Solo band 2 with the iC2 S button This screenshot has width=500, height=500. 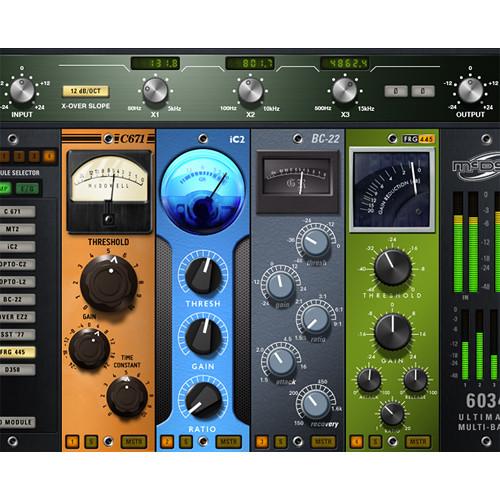point(186,442)
